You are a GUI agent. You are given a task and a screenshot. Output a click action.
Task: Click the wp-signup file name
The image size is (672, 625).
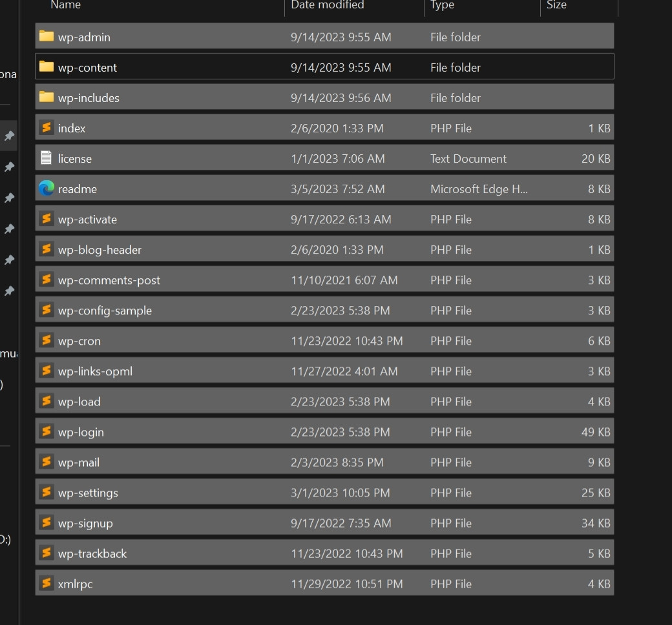pyautogui.click(x=85, y=523)
